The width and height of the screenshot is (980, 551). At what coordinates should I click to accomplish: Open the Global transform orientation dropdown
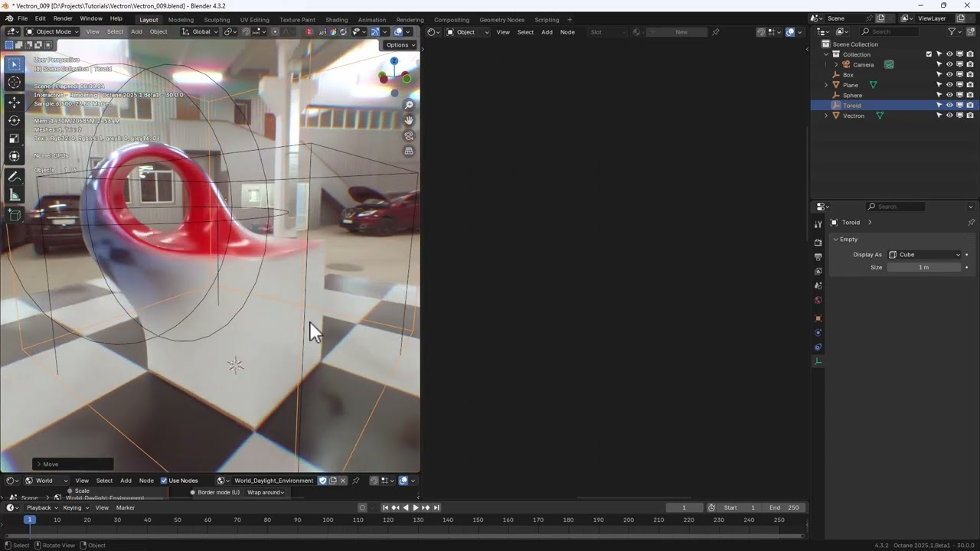tap(199, 31)
